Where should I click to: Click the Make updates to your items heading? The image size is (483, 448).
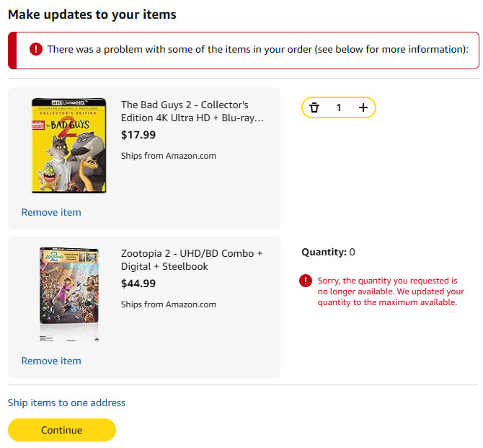tap(92, 14)
